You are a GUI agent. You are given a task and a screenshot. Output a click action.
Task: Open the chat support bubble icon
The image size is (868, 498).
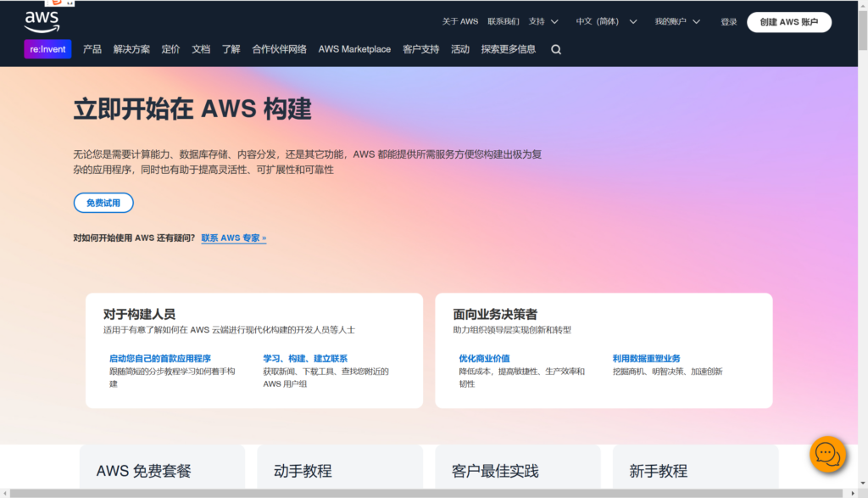point(828,455)
